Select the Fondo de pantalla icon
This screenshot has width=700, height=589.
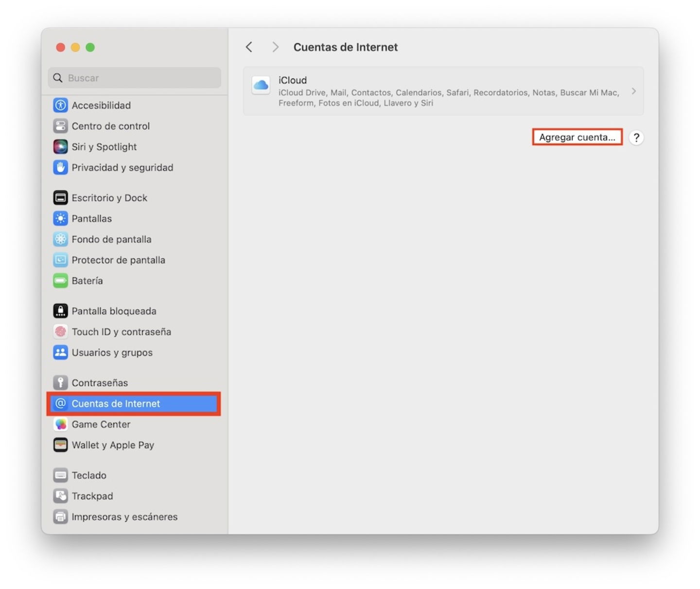point(60,239)
